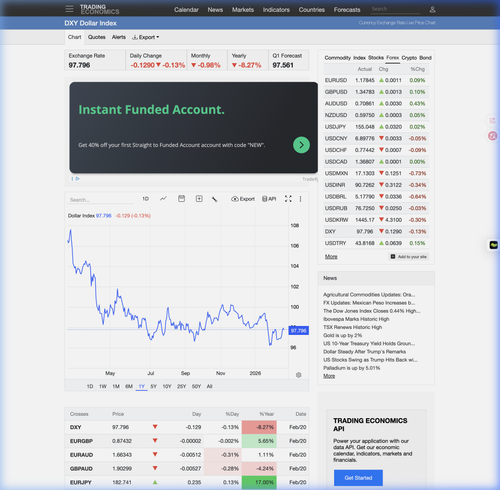Click the chart Search input field
Image resolution: width=500 pixels, height=490 pixels.
pyautogui.click(x=100, y=200)
